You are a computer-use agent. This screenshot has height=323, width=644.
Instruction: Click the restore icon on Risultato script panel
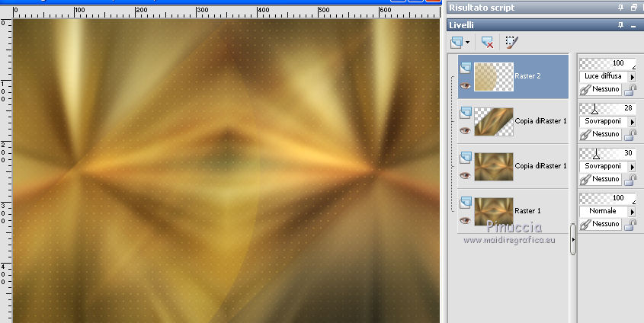pos(634,8)
